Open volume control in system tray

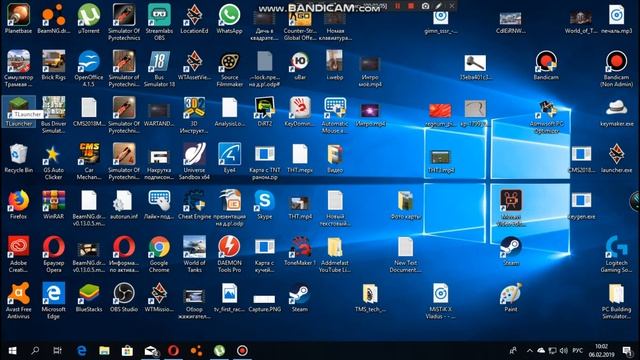click(564, 351)
